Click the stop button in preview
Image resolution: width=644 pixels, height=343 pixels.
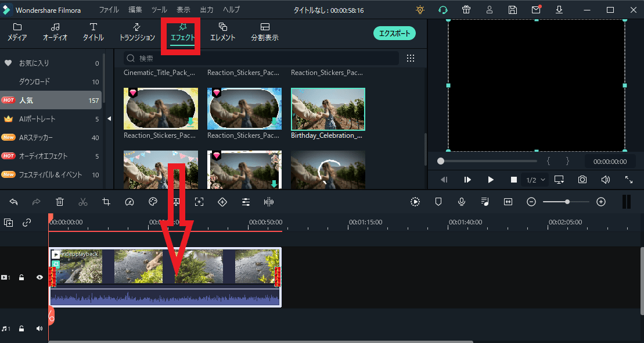coord(513,180)
